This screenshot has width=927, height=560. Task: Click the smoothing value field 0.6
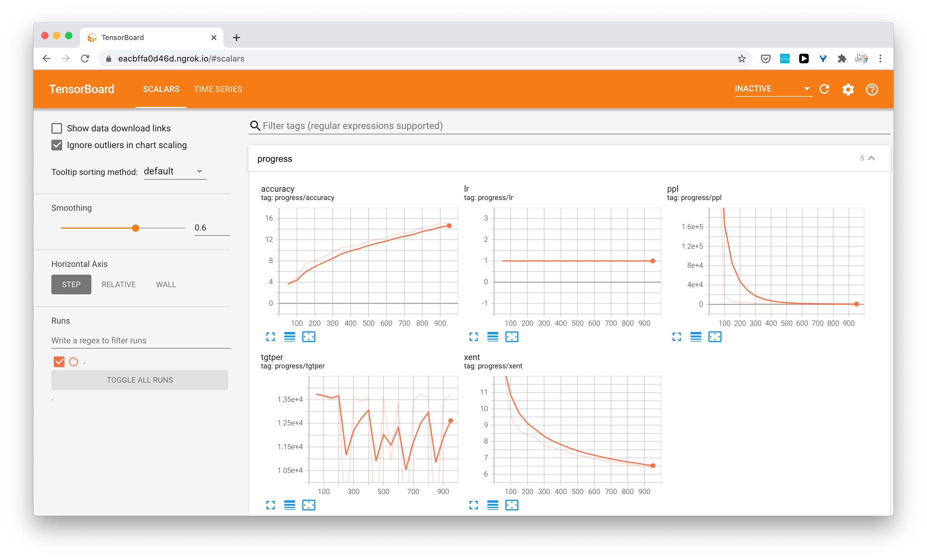pos(212,228)
